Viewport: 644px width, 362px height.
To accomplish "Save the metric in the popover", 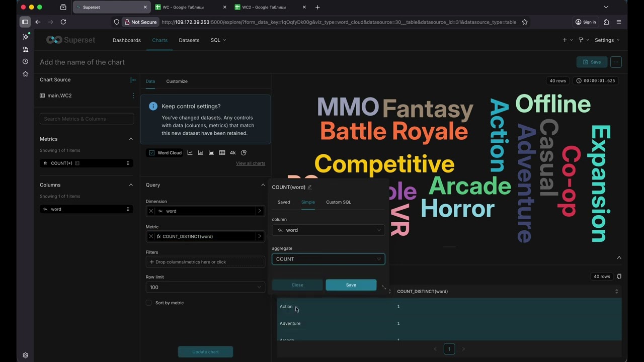I will 351,285.
